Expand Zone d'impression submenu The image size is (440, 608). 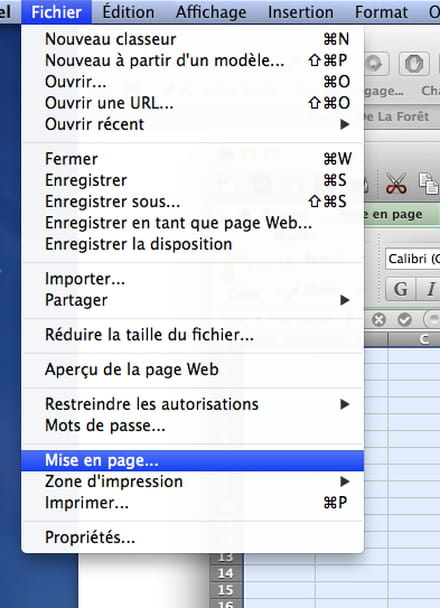pos(193,482)
